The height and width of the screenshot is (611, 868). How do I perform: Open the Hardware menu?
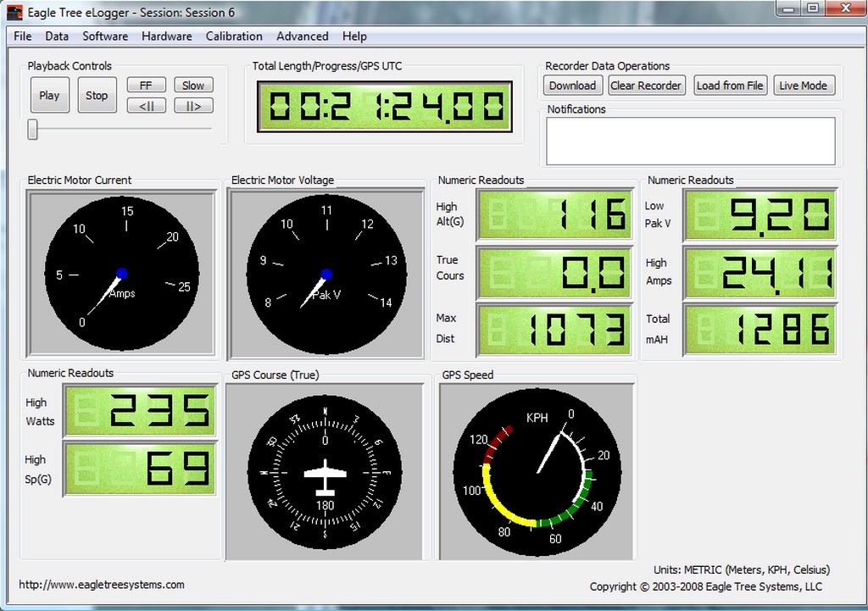click(166, 36)
